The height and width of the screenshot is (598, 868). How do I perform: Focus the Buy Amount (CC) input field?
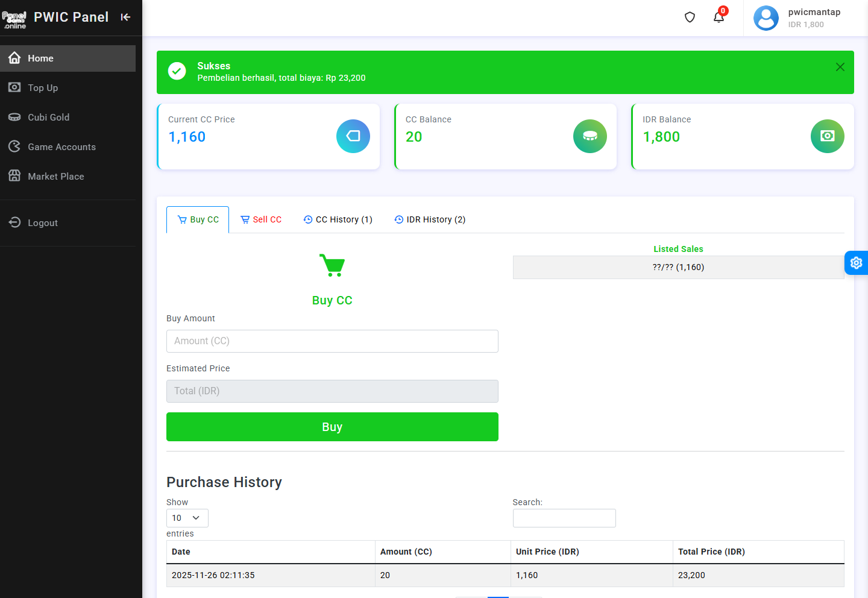pos(332,341)
